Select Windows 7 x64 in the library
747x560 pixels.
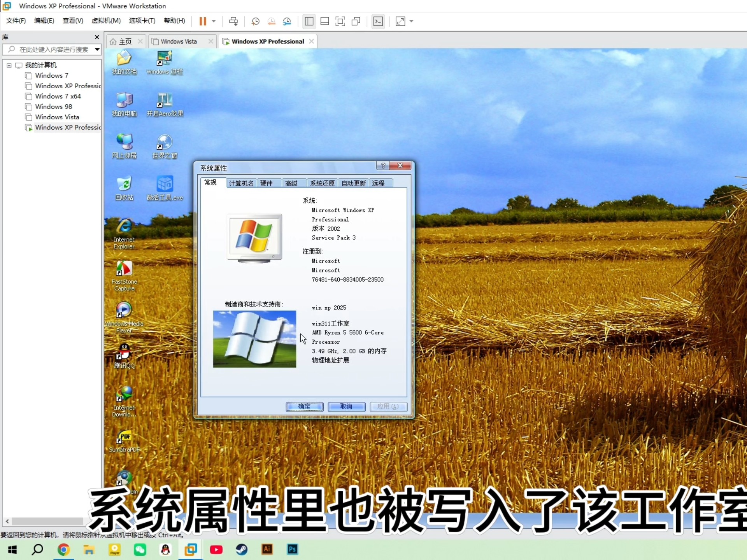58,96
